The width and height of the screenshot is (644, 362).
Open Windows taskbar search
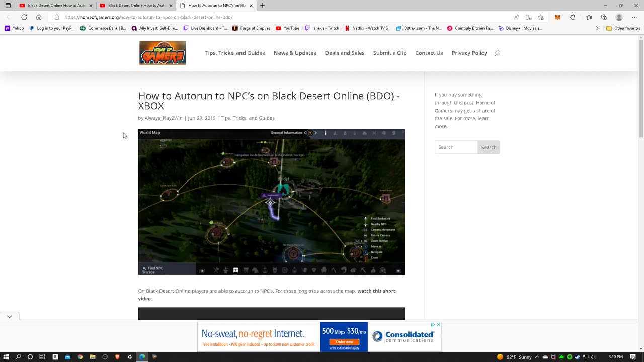[18, 357]
